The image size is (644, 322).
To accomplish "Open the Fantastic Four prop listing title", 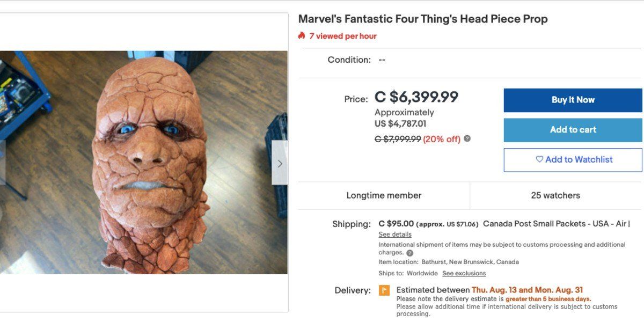I will pyautogui.click(x=423, y=18).
